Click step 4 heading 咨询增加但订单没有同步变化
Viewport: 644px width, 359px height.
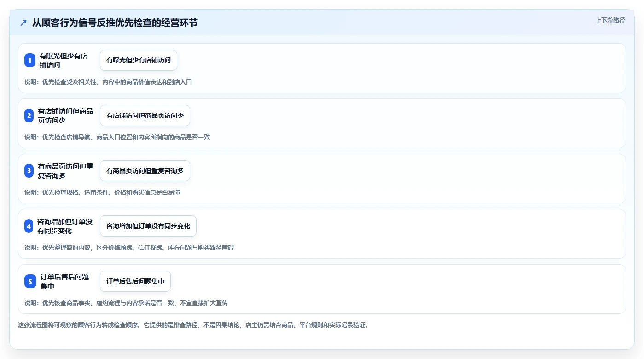65,226
